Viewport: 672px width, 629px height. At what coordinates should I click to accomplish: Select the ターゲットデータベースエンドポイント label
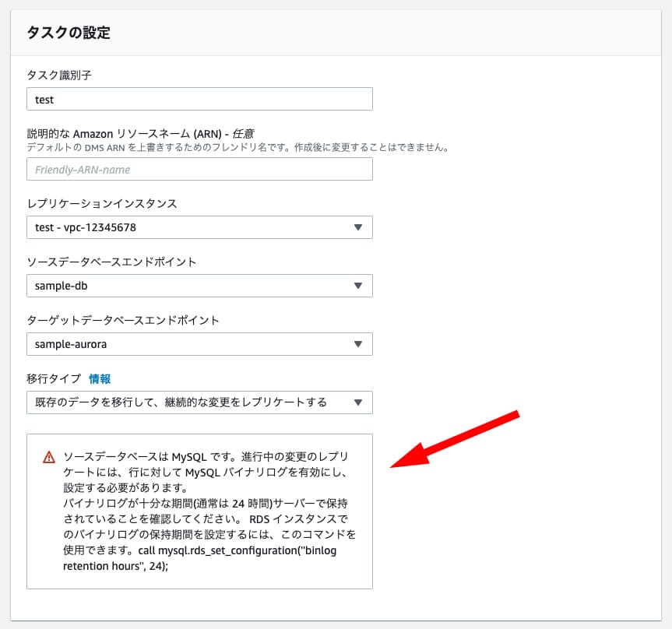(x=123, y=320)
